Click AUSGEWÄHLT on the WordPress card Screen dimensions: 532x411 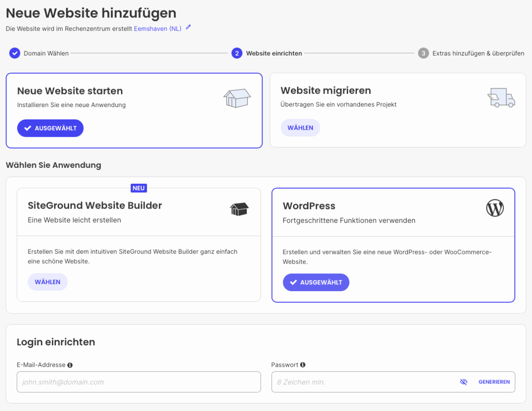(x=316, y=282)
